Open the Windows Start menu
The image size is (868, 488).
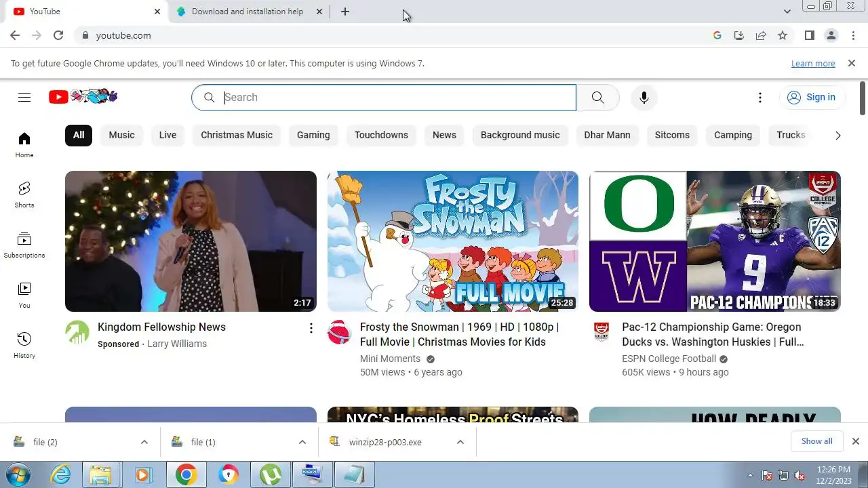pos(18,474)
